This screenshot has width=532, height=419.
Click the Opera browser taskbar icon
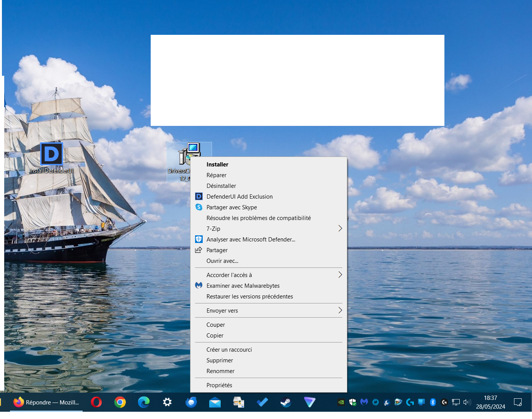[96, 402]
